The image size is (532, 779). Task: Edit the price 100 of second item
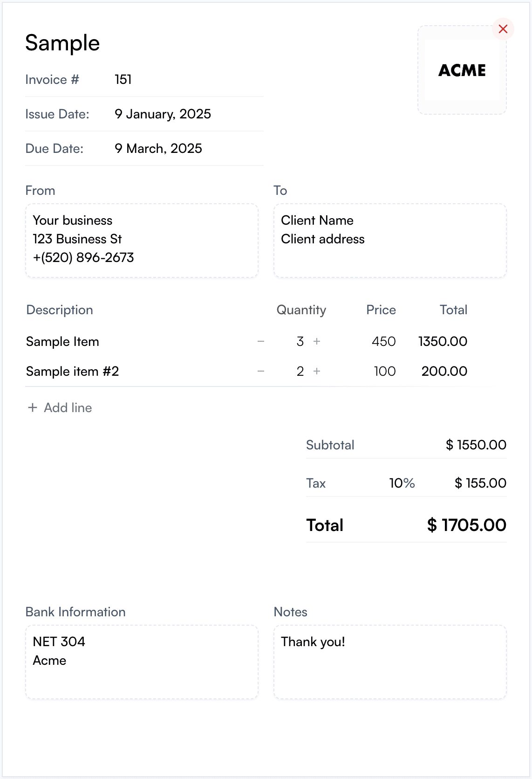pos(384,372)
